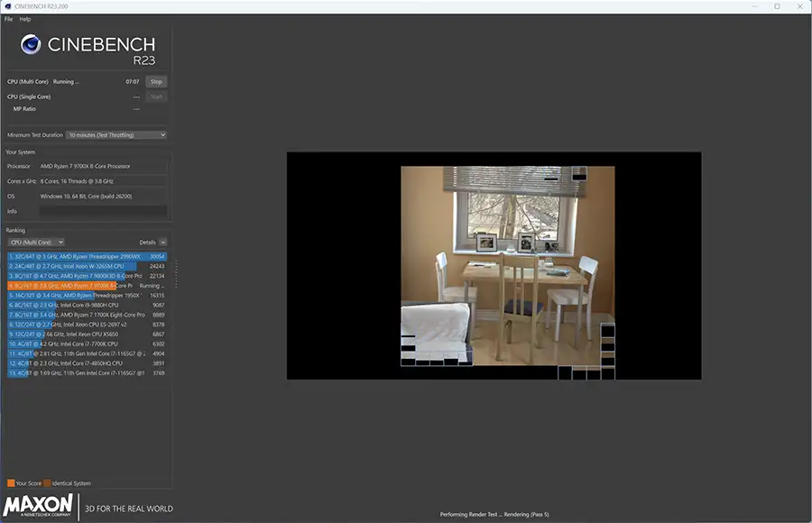Close the Cinebench window
The height and width of the screenshot is (523, 812).
(799, 6)
